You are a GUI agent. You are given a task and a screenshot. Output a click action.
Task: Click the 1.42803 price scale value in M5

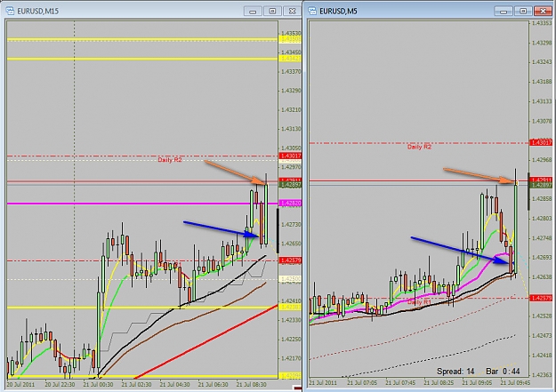[542, 219]
